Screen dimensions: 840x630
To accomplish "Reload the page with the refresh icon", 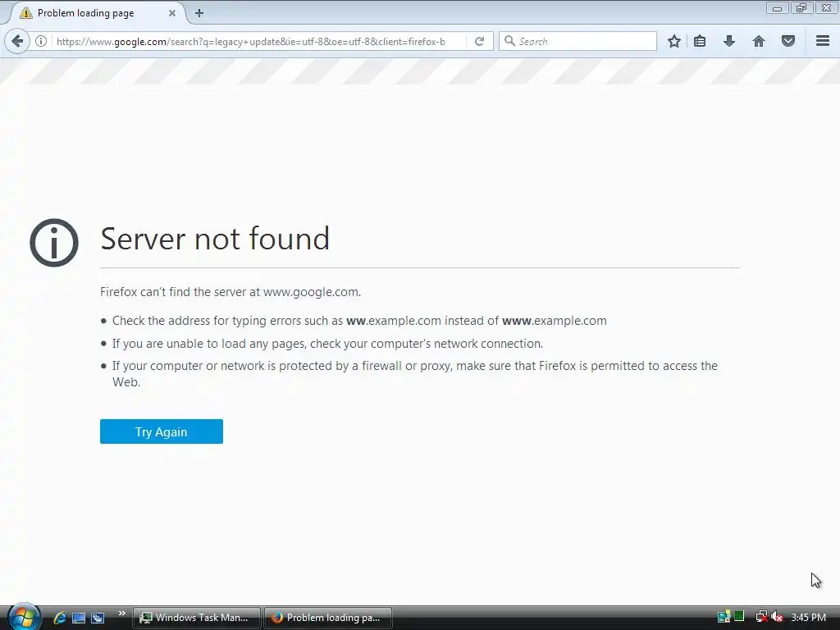I will [479, 41].
